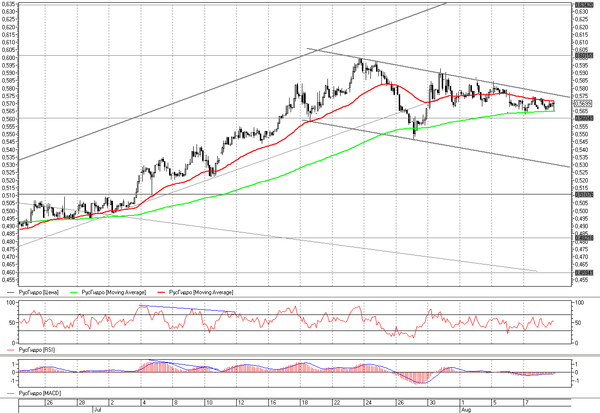The height and width of the screenshot is (413, 600).
Task: Select highlighted 0.510 price level tag
Action: click(x=584, y=195)
